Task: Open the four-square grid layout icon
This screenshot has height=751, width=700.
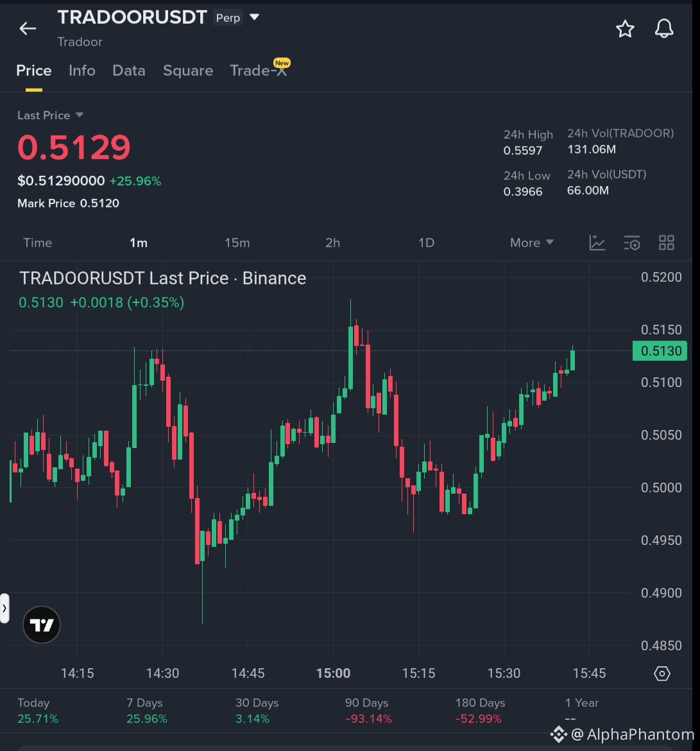Action: [x=667, y=243]
